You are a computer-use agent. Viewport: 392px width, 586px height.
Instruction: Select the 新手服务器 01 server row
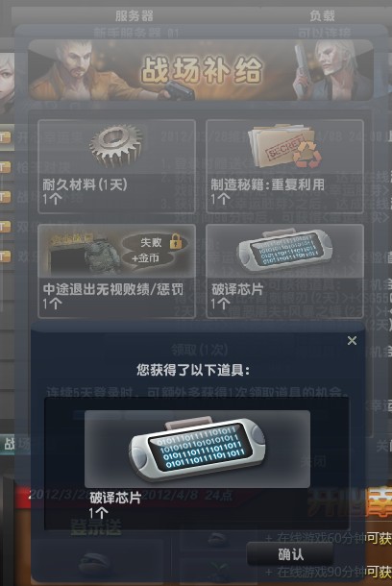[x=200, y=33]
